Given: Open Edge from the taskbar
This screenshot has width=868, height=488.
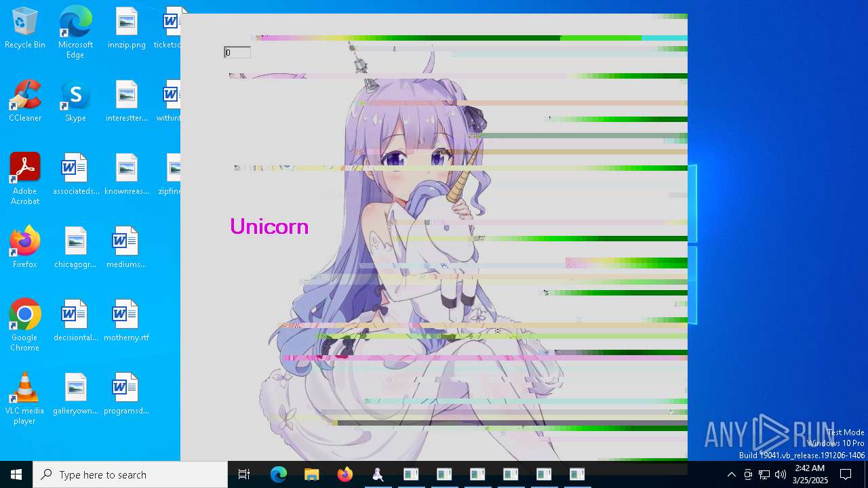Looking at the screenshot, I should point(278,474).
